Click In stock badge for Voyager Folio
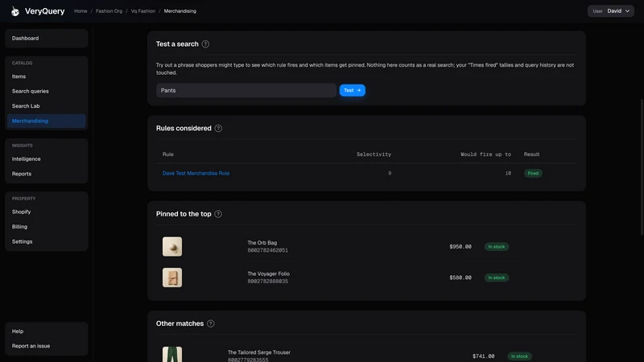Image resolution: width=644 pixels, height=362 pixels. (496, 278)
